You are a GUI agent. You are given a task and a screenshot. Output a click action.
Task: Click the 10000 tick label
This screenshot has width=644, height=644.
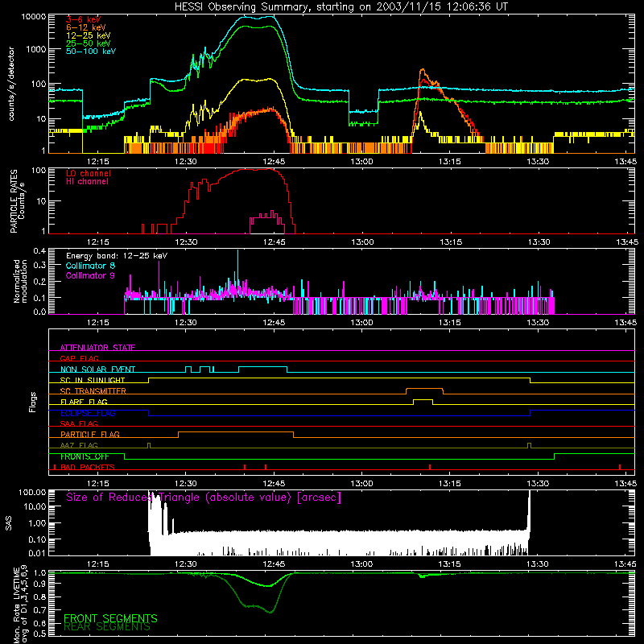(x=34, y=17)
